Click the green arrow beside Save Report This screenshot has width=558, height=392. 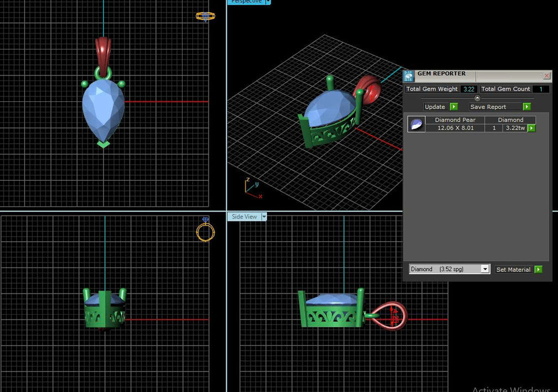point(527,107)
